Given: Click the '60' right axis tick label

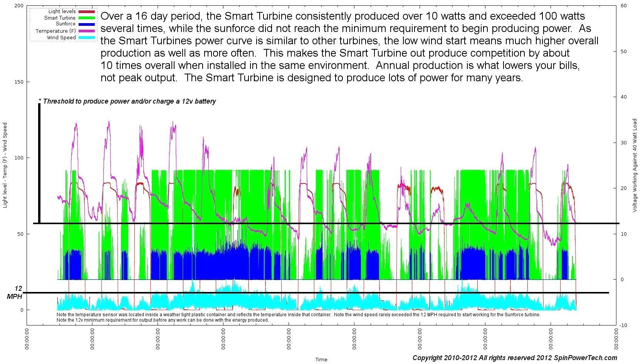Looking at the screenshot, I should click(x=623, y=6).
